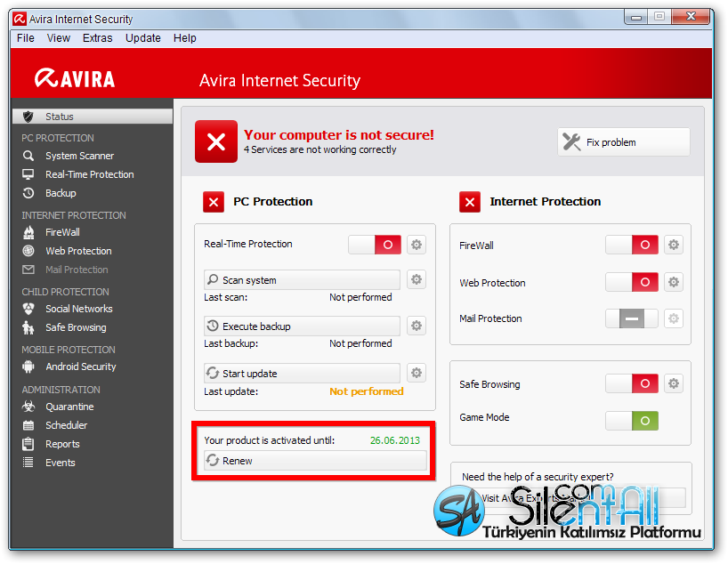Open Mail Protection settings gear
Viewport: 728px width, 564px height.
click(674, 318)
